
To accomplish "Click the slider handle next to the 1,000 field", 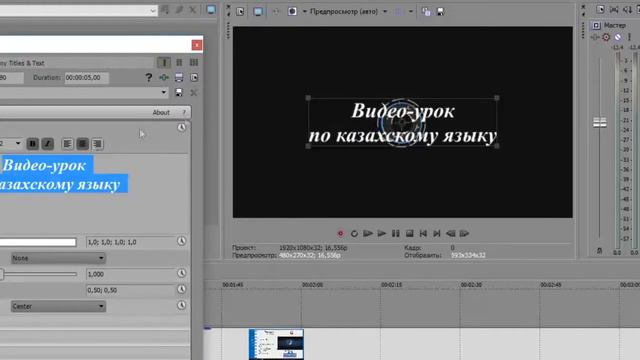I will pyautogui.click(x=2, y=274).
